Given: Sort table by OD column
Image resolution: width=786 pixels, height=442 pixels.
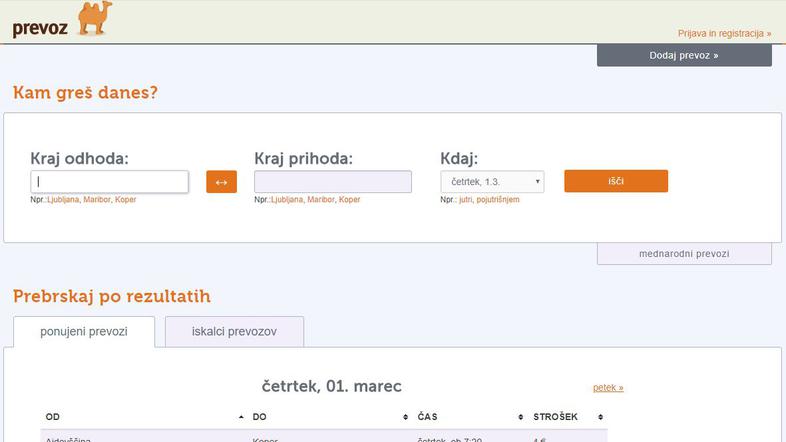Looking at the screenshot, I should click(144, 417).
